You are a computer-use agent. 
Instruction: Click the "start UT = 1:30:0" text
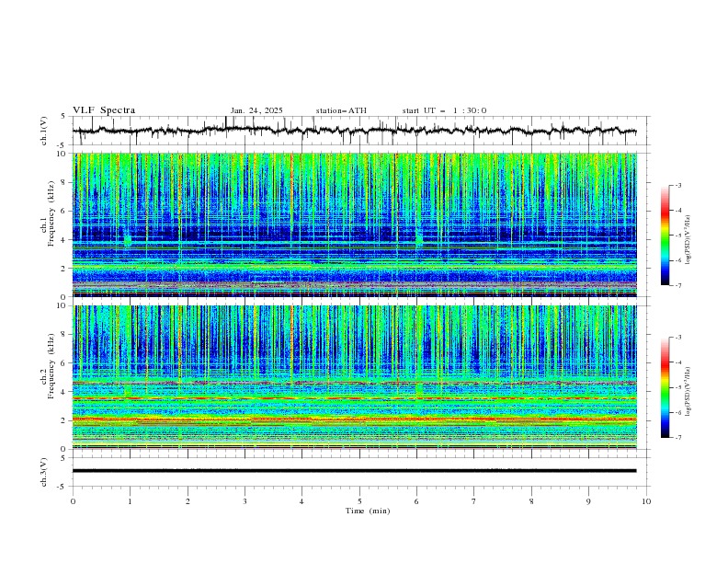click(444, 110)
